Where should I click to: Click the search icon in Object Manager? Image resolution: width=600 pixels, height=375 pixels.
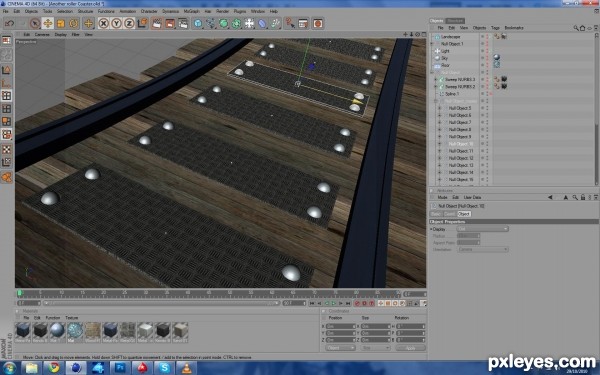576,28
